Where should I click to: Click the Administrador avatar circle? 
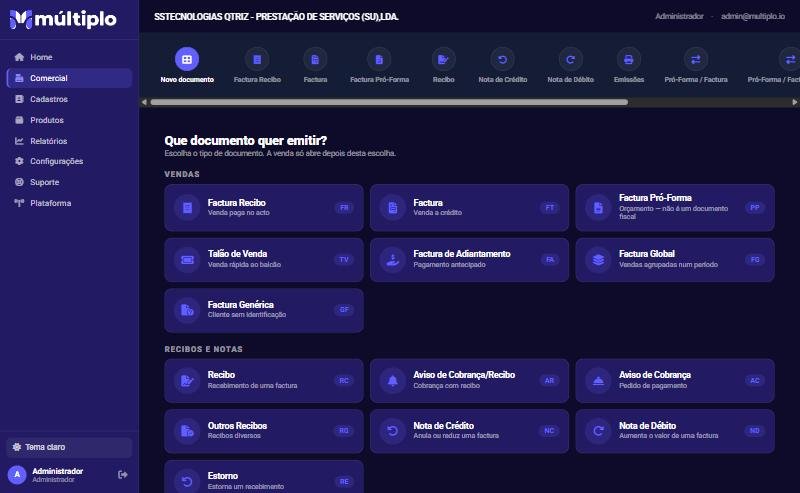(x=17, y=475)
